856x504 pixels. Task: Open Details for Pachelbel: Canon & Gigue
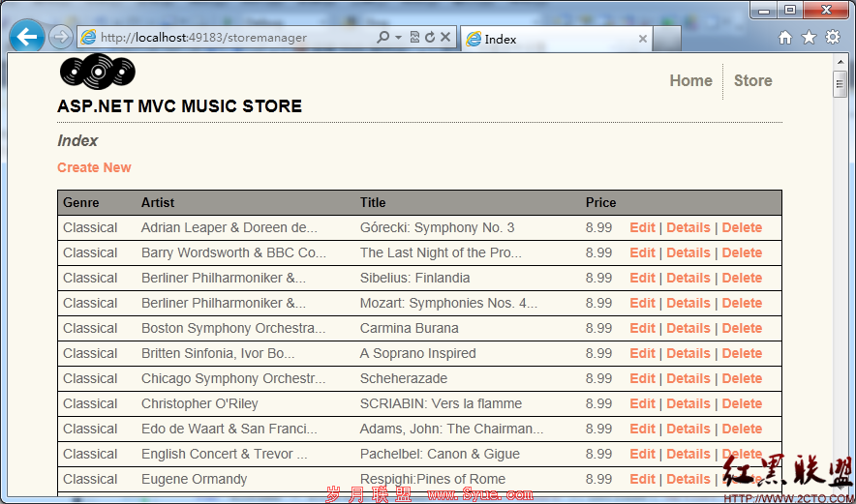[x=688, y=454]
